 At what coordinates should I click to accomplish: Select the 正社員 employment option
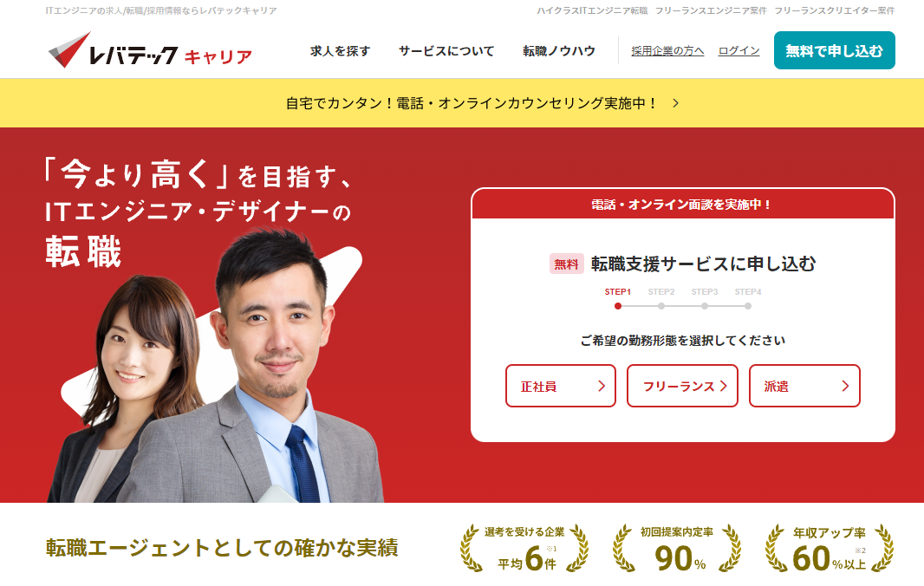point(560,387)
